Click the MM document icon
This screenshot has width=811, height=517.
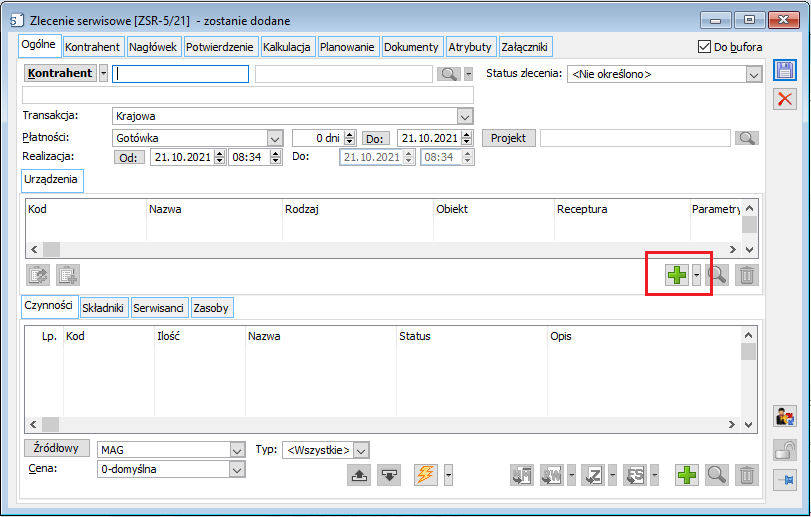(522, 475)
